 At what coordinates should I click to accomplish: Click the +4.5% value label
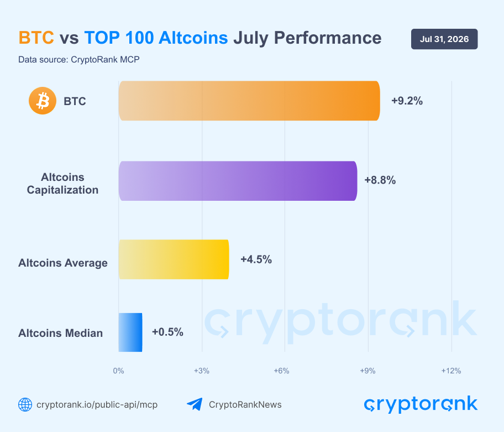click(256, 259)
